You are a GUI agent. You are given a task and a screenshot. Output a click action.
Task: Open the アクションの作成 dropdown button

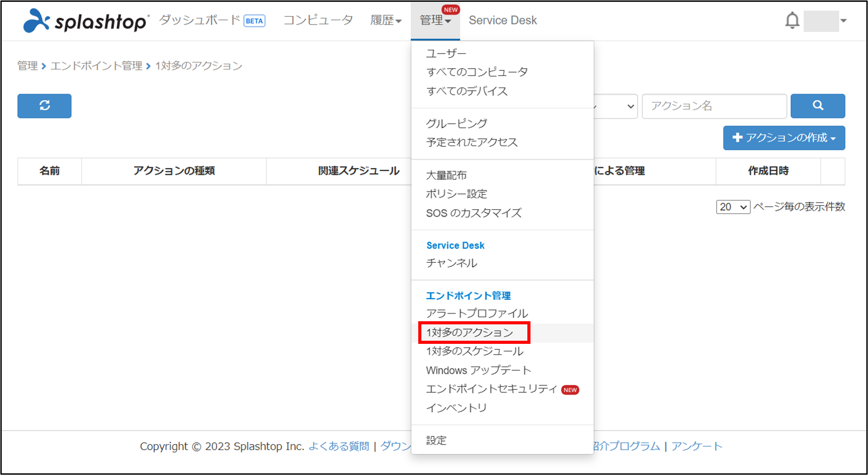[x=784, y=138]
